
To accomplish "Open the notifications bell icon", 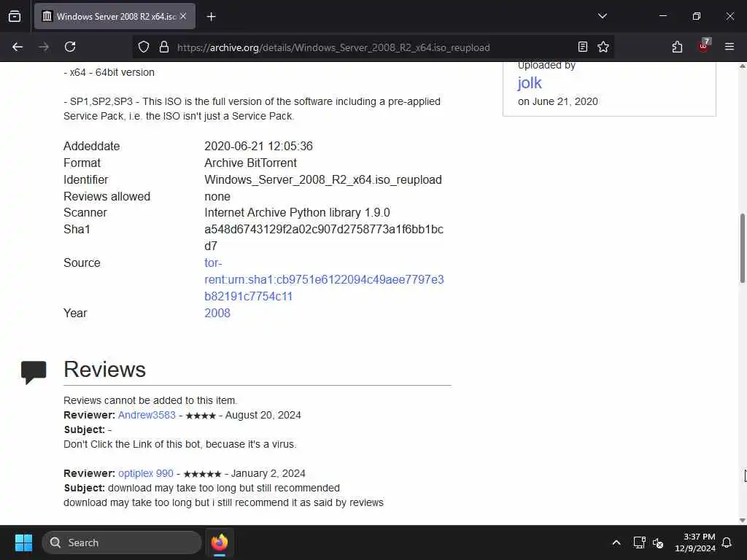I will pyautogui.click(x=727, y=542).
